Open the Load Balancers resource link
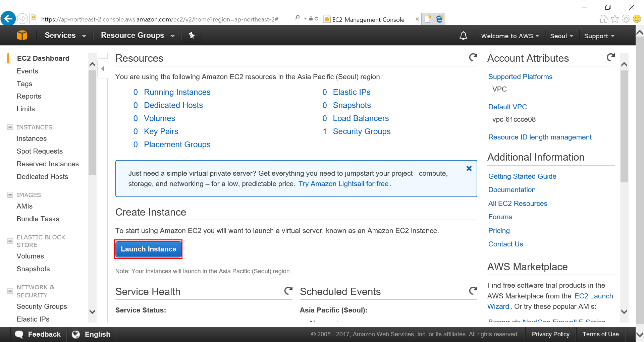 tap(361, 118)
